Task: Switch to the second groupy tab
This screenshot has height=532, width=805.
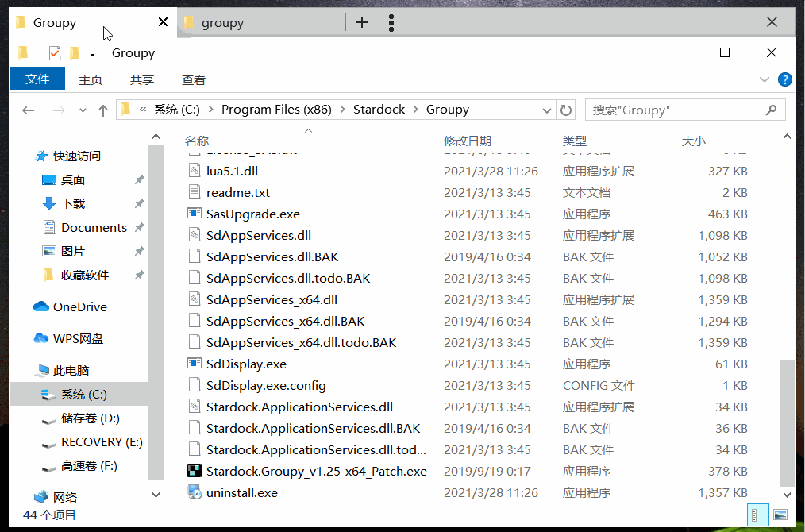Action: click(x=261, y=22)
